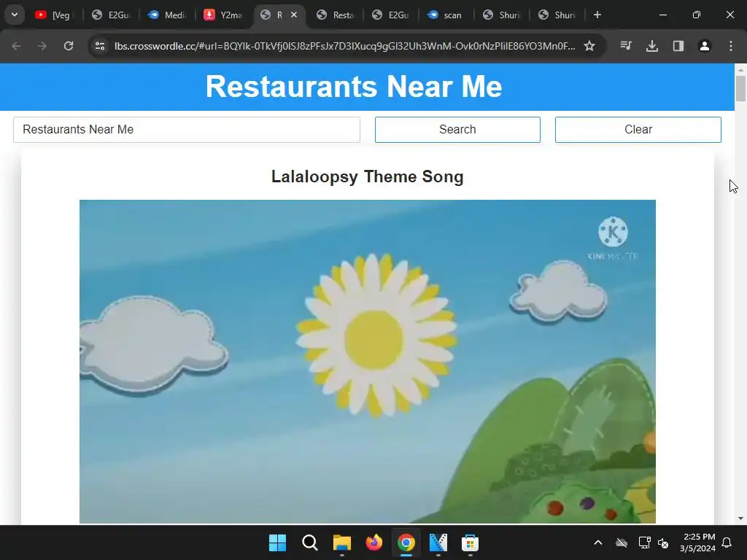This screenshot has height=560, width=747.
Task: Open a new browser tab
Action: [x=597, y=15]
